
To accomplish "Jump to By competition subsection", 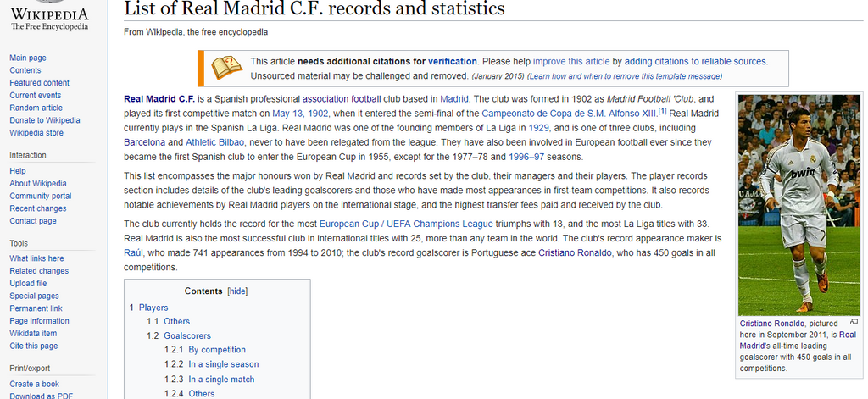I will pyautogui.click(x=217, y=350).
